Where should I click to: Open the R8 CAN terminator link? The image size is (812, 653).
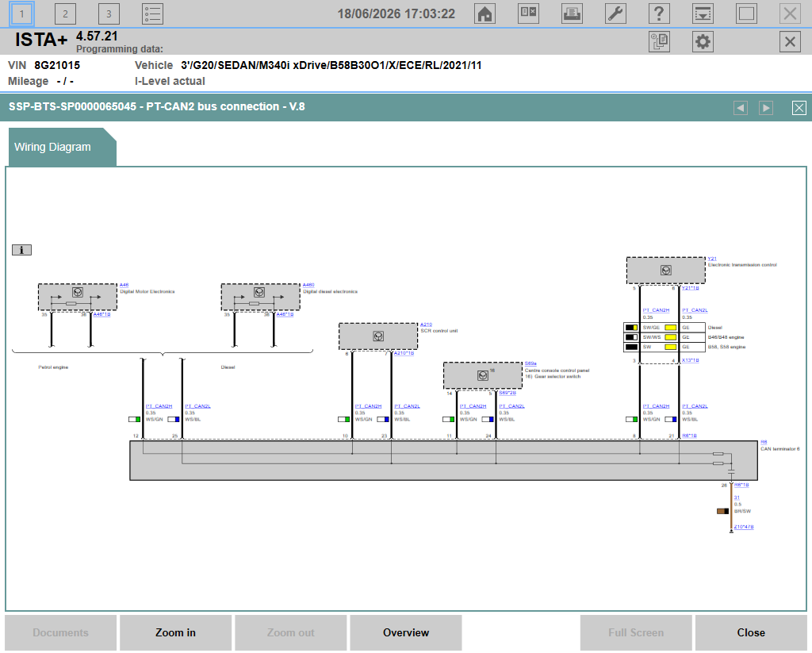764,442
